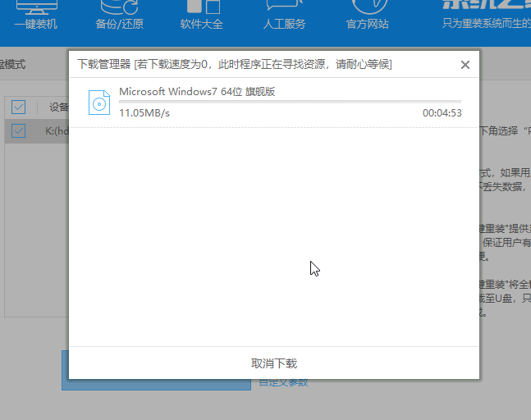531x420 pixels.
Task: Switch to the 模式 tab on the left
Action: [14, 63]
